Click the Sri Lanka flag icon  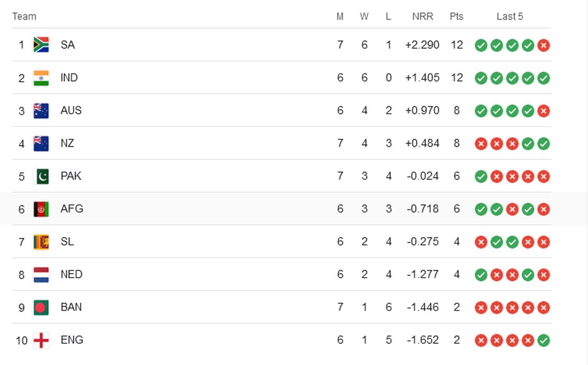coord(41,242)
